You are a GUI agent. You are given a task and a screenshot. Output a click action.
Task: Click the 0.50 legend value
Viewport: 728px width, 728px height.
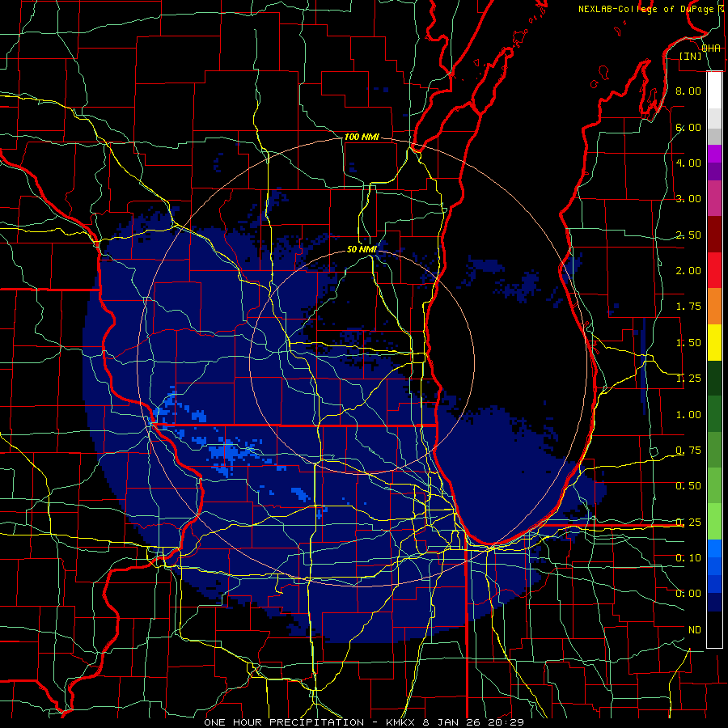[688, 486]
